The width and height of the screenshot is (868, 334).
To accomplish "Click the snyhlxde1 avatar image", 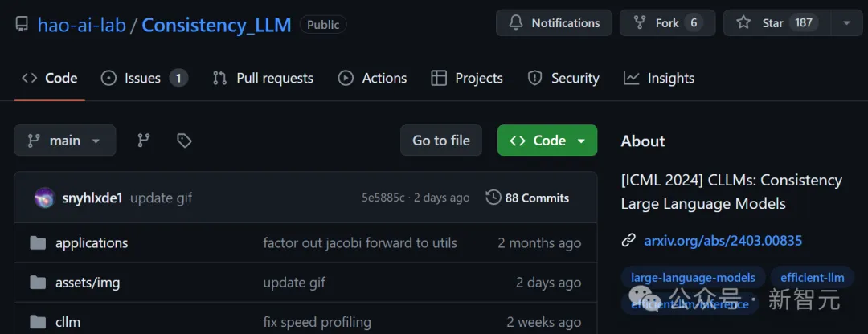I will coord(44,198).
